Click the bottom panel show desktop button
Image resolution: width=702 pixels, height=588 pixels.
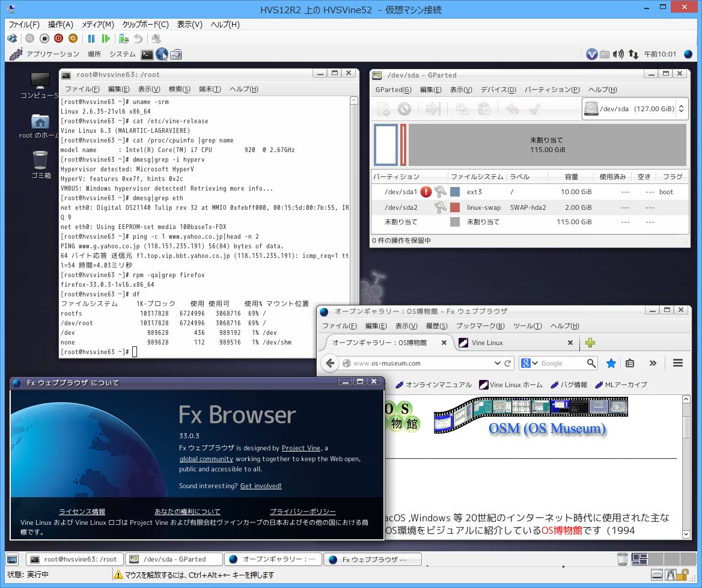(12, 559)
